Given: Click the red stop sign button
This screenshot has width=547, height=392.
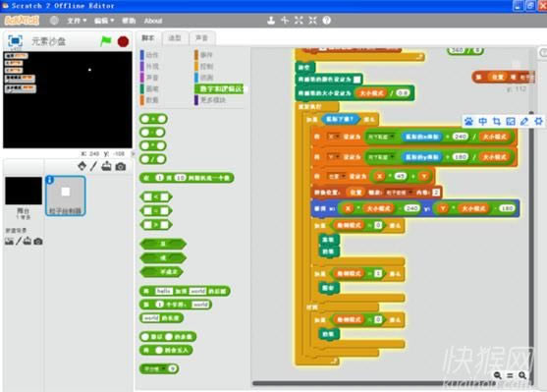Looking at the screenshot, I should [123, 41].
